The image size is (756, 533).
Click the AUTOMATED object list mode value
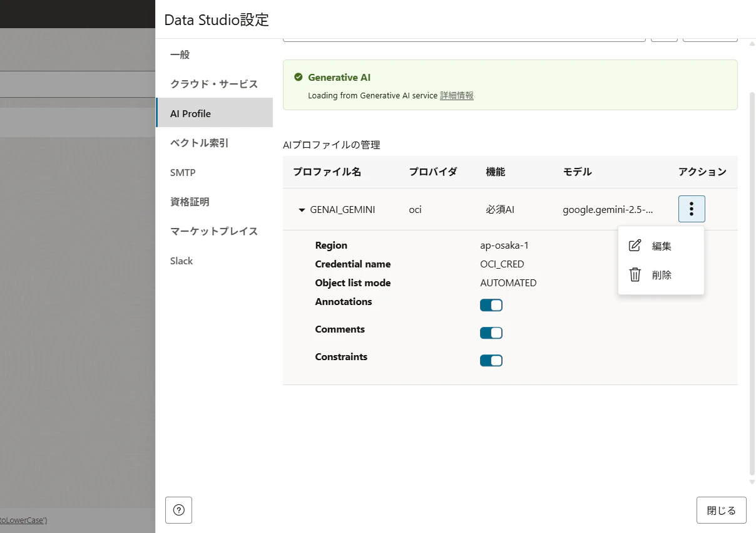tap(508, 283)
